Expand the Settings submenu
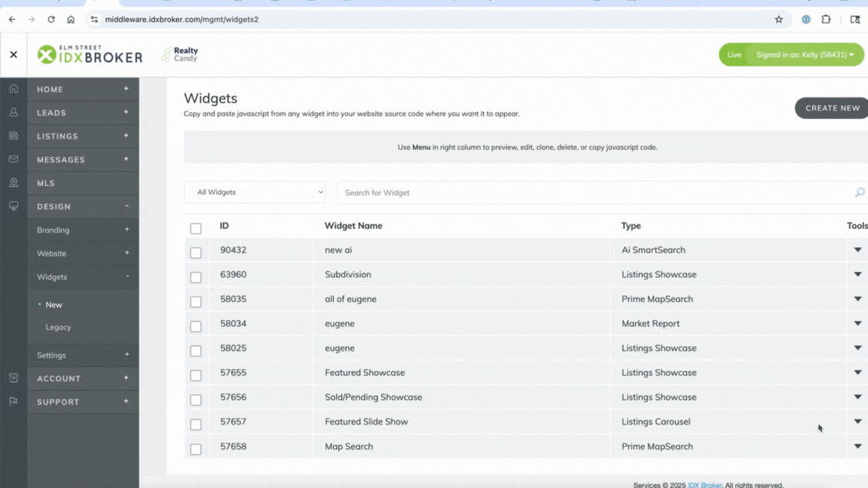 coord(83,355)
